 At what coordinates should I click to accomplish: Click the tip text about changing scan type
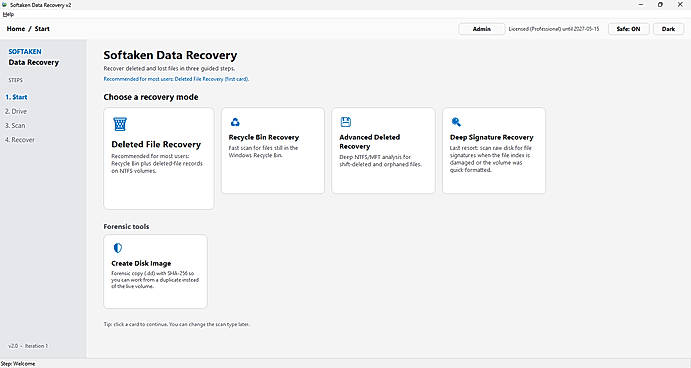tap(177, 324)
